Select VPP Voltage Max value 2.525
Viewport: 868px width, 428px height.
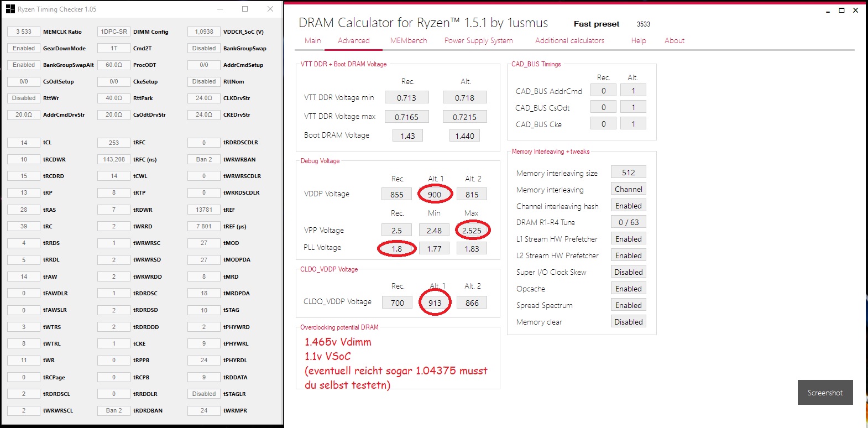472,231
